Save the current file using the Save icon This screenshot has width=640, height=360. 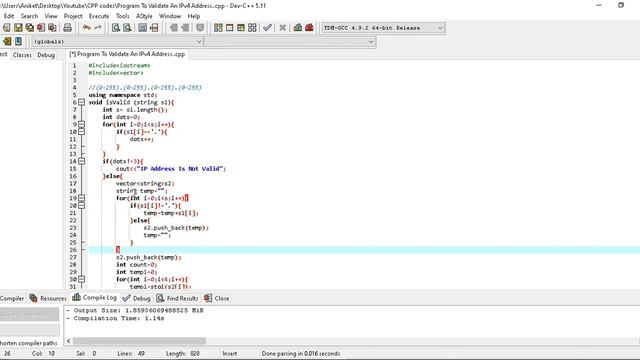point(18,27)
